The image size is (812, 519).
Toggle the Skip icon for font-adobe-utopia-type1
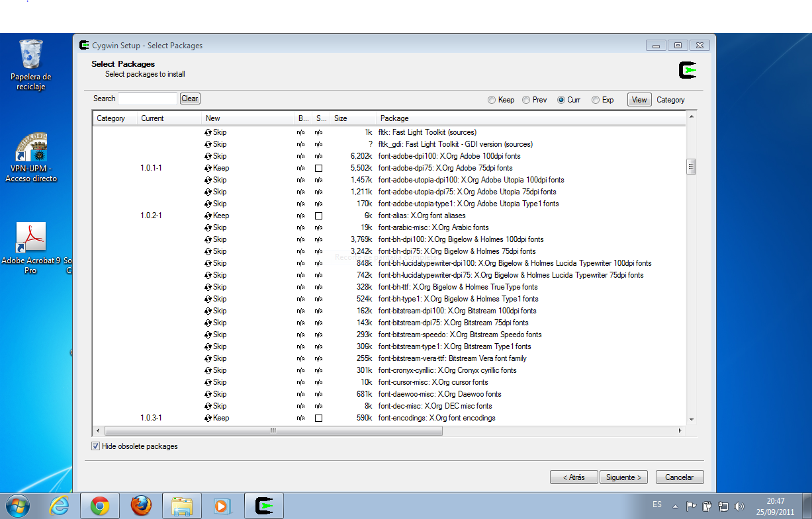pos(208,204)
